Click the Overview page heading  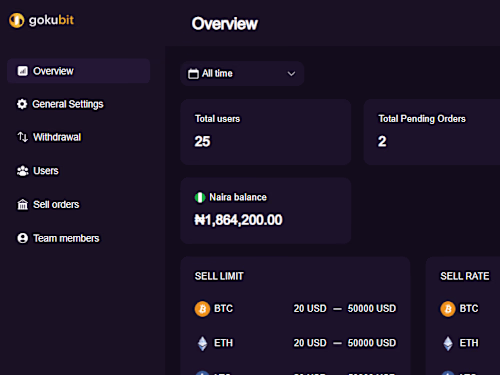(x=225, y=24)
